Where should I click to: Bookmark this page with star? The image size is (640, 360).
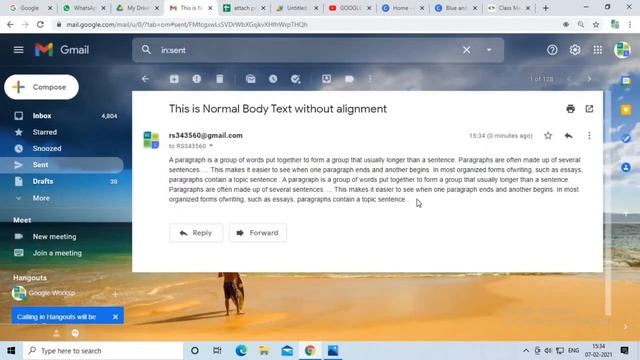tap(596, 24)
